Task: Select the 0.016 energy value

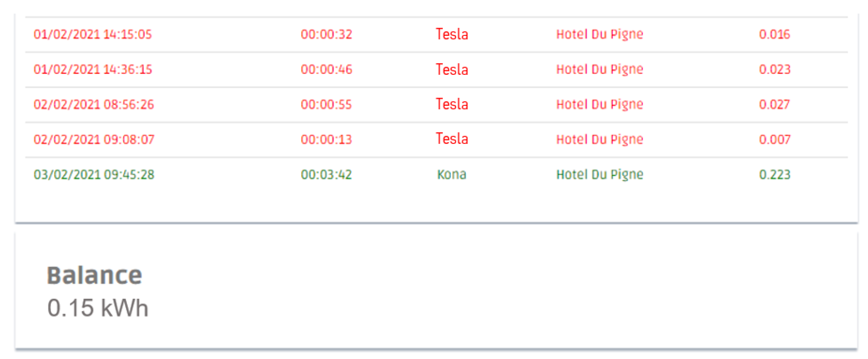Action: 774,34
